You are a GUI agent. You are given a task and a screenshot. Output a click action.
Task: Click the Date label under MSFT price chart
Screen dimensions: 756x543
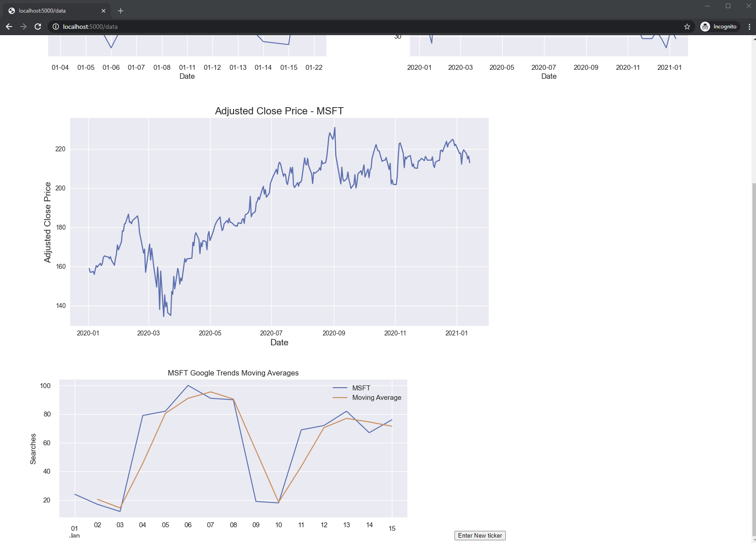(x=279, y=343)
